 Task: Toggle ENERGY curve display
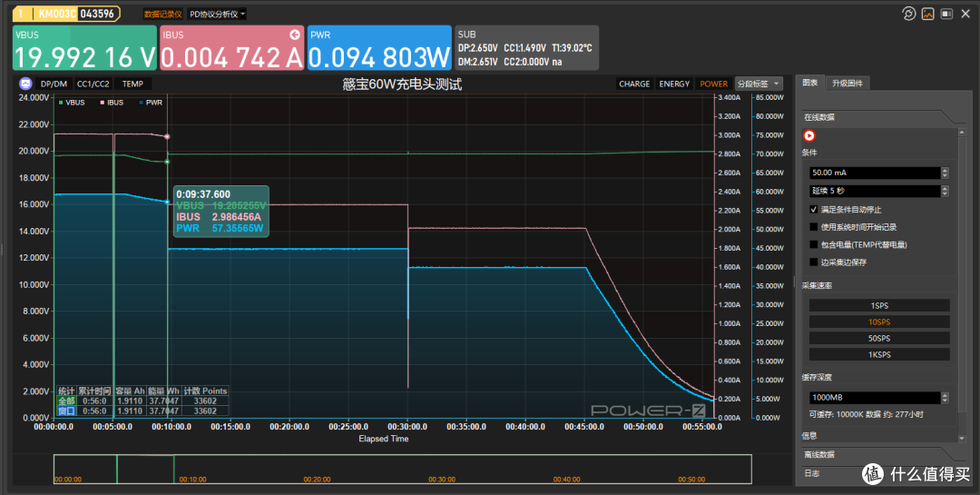point(674,84)
